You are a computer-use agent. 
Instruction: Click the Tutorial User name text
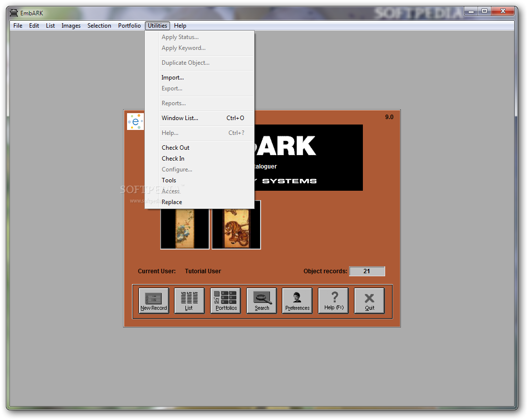[x=203, y=271]
